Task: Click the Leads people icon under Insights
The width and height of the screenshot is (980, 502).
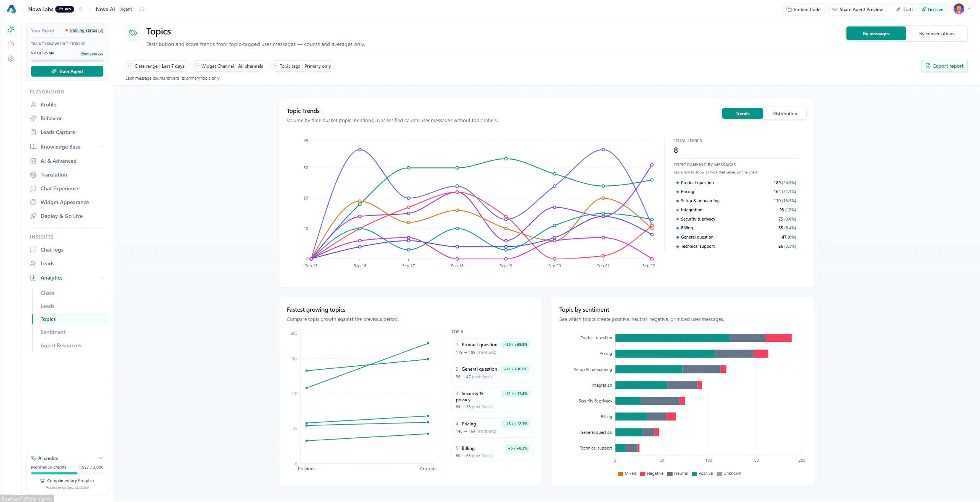Action: pyautogui.click(x=33, y=263)
